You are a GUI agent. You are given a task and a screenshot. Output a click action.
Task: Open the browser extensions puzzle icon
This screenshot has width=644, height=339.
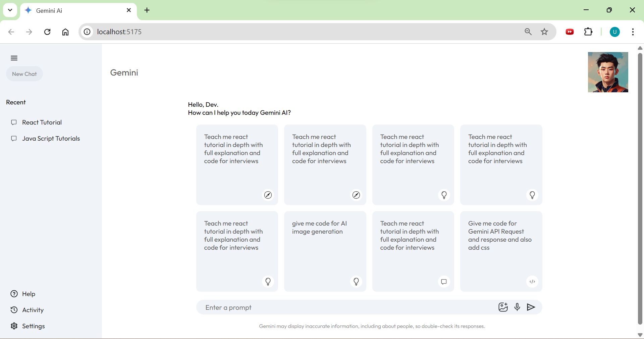pos(588,32)
